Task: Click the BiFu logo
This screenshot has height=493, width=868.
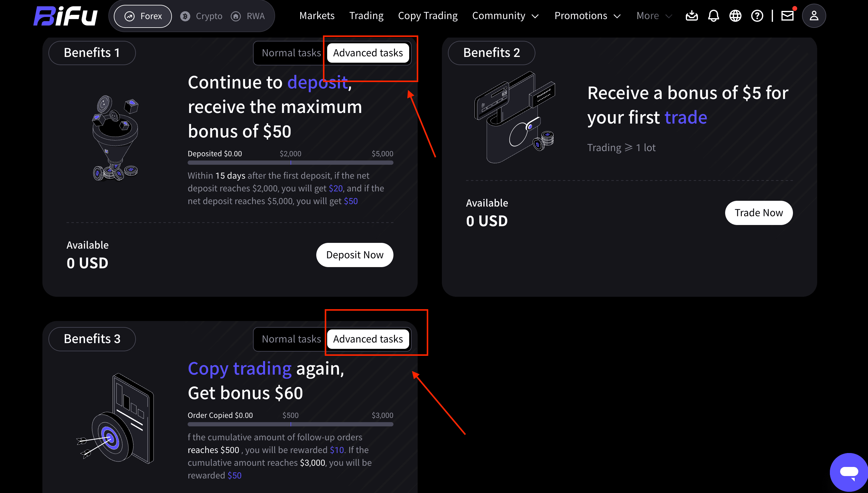Action: [x=66, y=16]
